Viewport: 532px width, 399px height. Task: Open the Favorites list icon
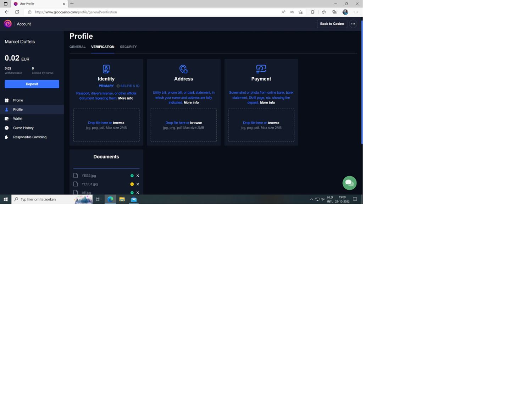click(x=324, y=12)
